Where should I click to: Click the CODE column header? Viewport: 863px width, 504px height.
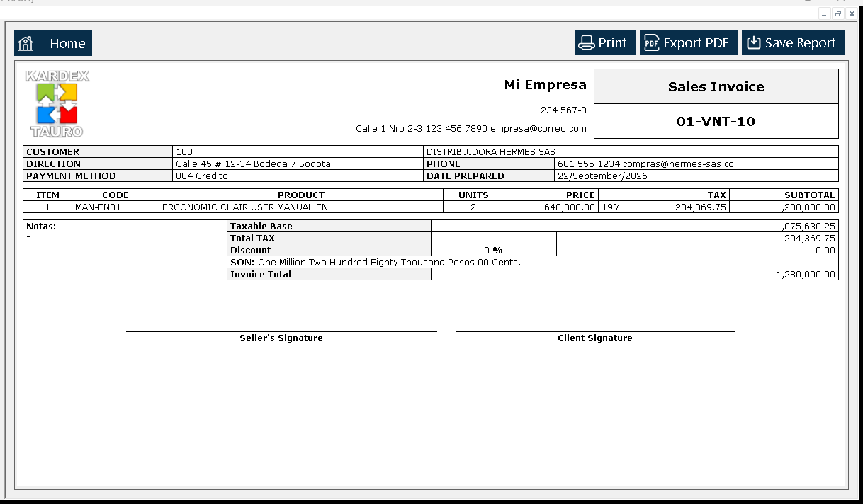point(115,195)
